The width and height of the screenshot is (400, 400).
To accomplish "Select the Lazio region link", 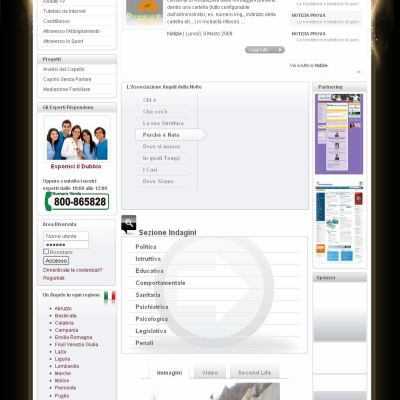I will click(x=60, y=352).
